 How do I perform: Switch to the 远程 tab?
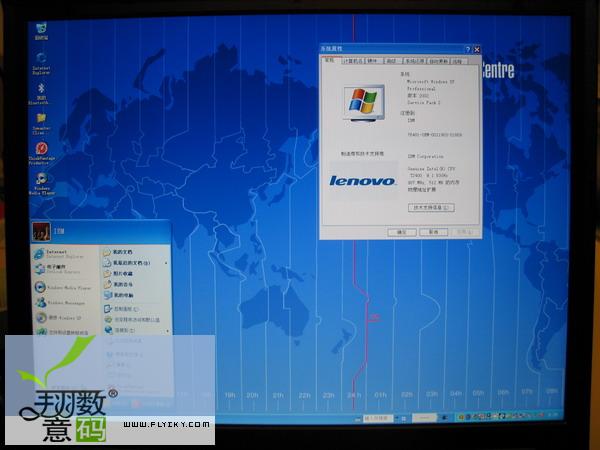[x=459, y=61]
